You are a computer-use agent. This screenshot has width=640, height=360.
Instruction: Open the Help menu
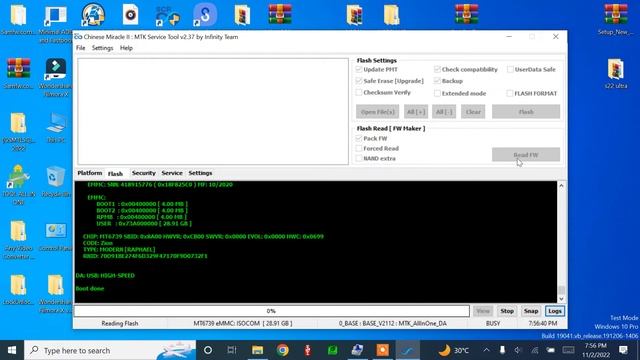click(x=126, y=48)
